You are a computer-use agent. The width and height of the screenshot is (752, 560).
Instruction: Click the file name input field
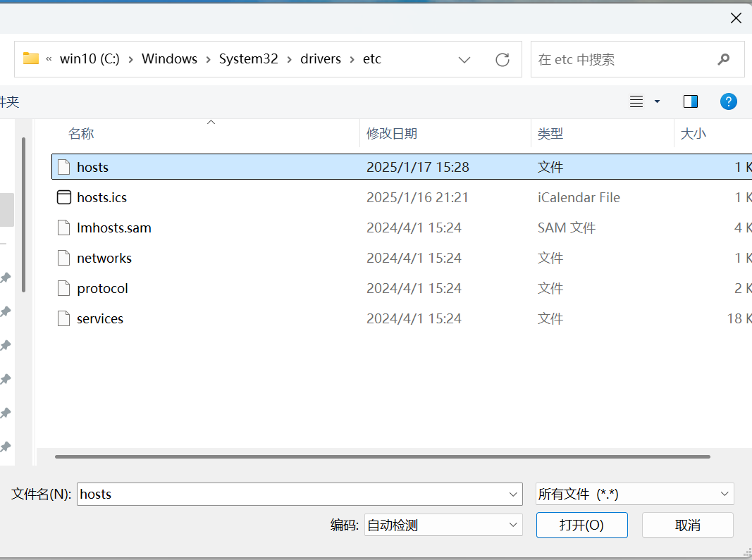click(x=292, y=494)
